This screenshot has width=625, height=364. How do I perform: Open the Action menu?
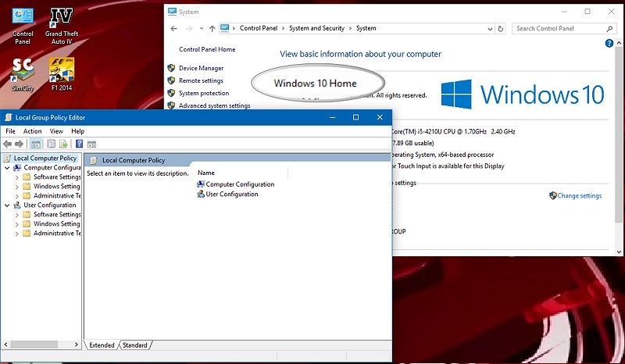click(32, 131)
